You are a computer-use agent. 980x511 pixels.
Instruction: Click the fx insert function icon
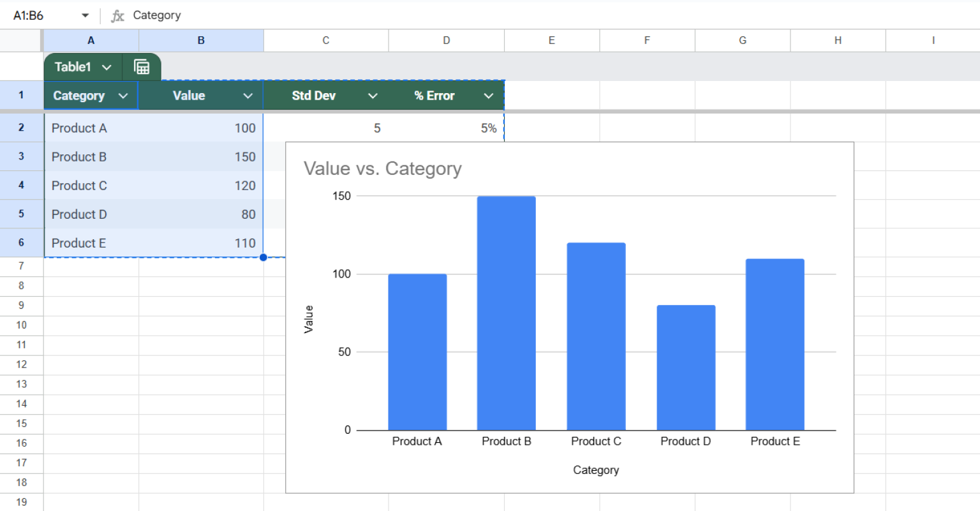[118, 15]
